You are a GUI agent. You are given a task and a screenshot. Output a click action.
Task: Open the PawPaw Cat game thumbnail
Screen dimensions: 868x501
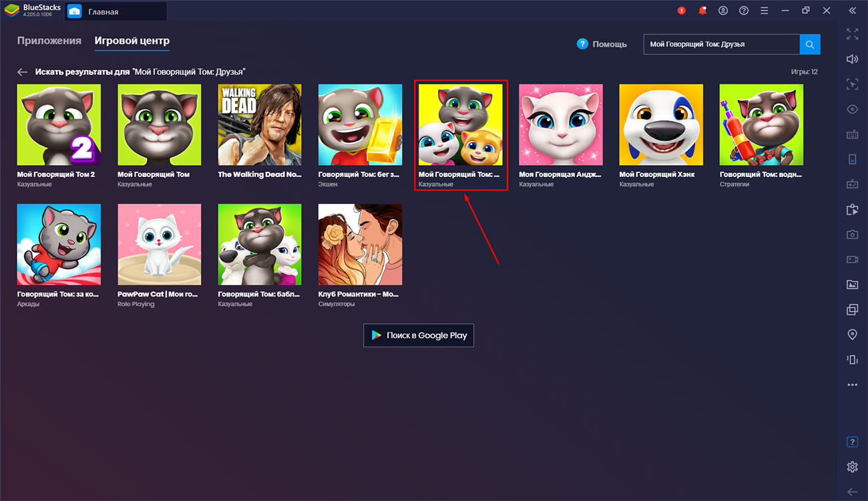click(x=160, y=244)
